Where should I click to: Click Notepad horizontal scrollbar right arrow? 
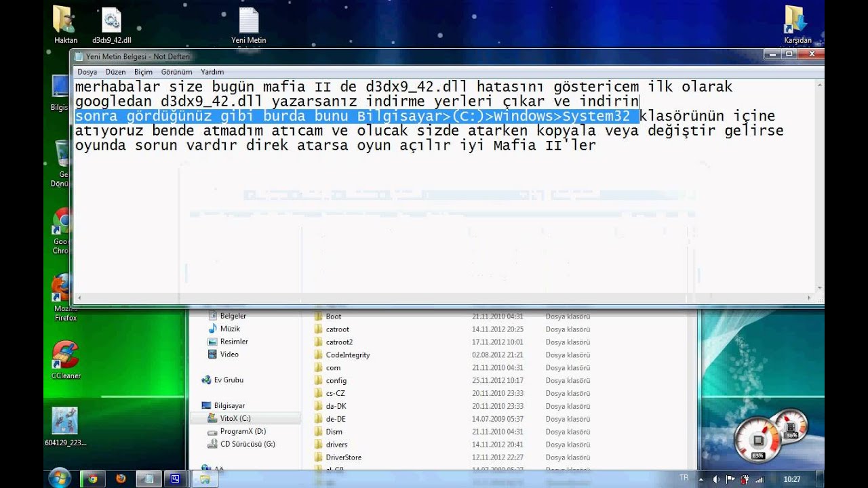tap(809, 298)
